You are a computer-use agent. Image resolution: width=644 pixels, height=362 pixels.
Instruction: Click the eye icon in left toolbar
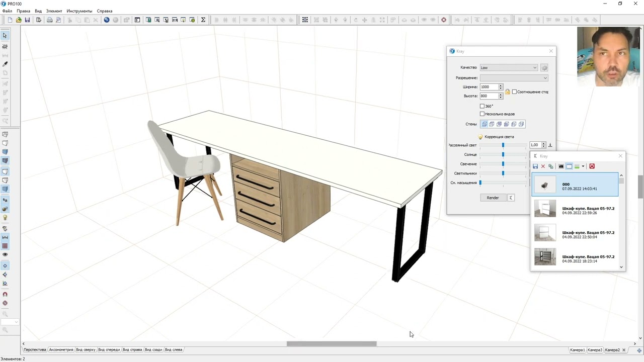click(x=5, y=255)
